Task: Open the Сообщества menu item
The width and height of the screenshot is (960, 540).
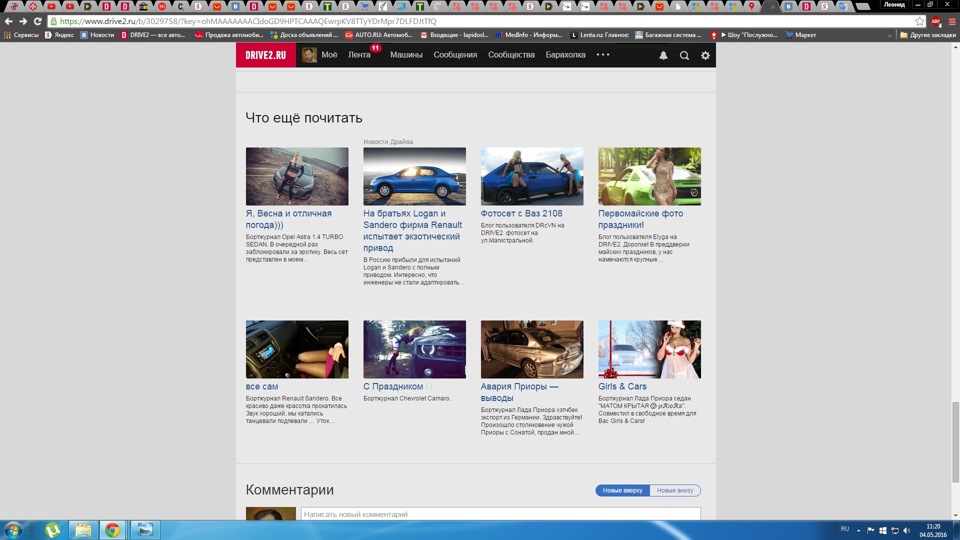Action: point(511,54)
